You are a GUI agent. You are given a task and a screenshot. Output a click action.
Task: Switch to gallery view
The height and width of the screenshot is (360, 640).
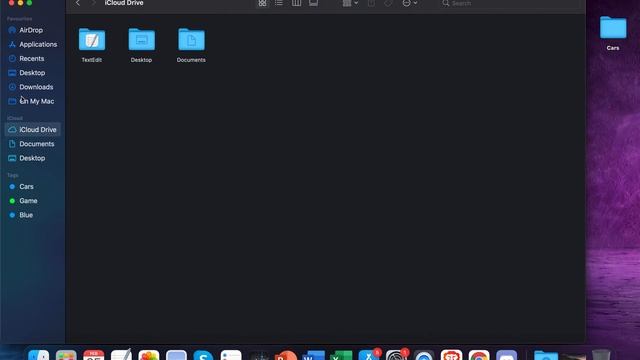[x=313, y=3]
